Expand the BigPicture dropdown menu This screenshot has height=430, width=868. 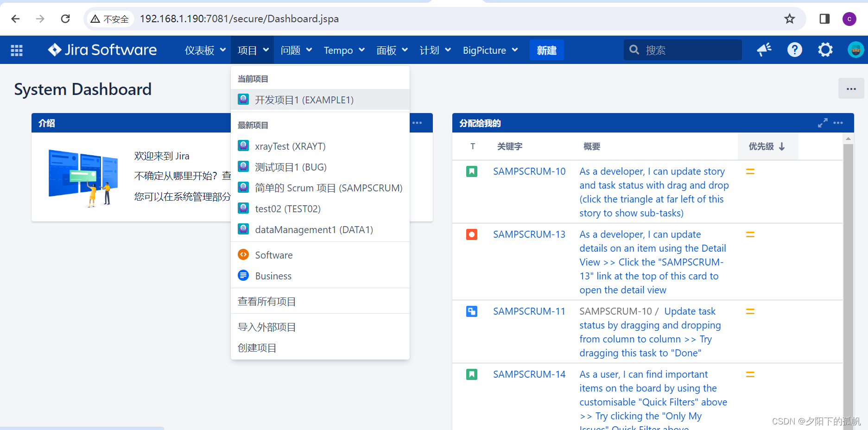pos(490,50)
